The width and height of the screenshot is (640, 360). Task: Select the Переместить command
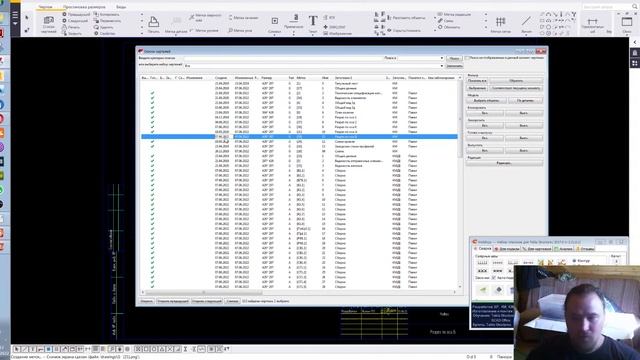(108, 21)
